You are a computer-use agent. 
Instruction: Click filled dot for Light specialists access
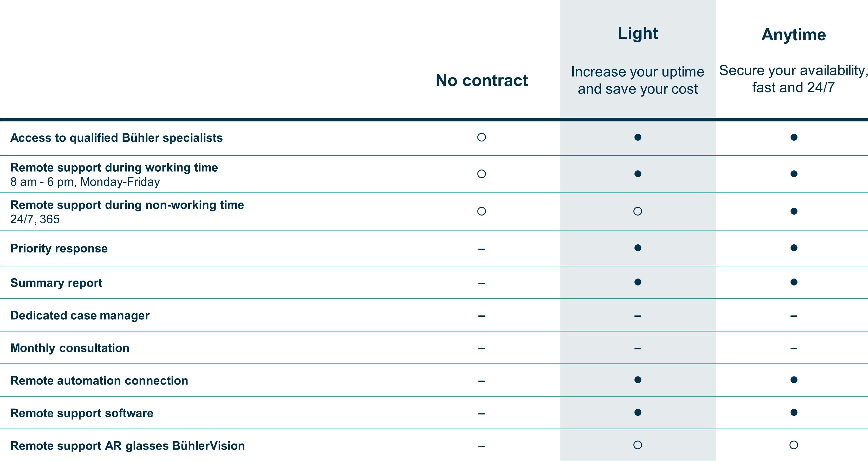coord(638,137)
